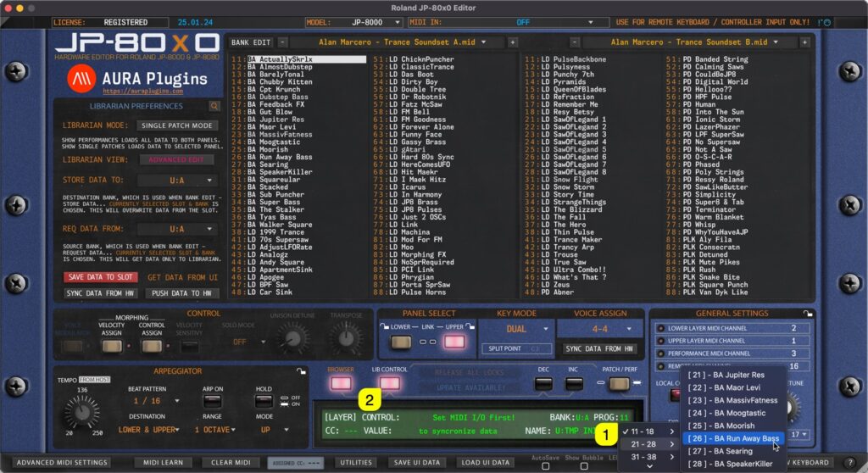
Task: Enable the Show Bubble checkbox
Action: click(583, 466)
